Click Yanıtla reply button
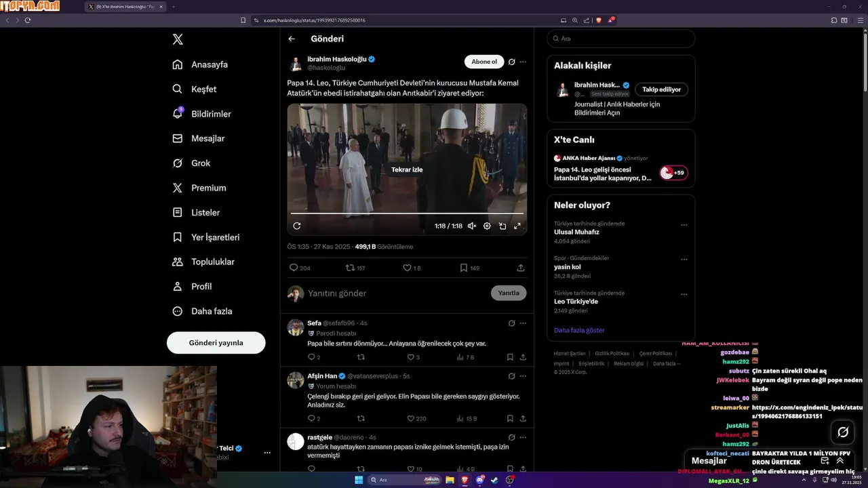This screenshot has height=488, width=868. pos(509,293)
